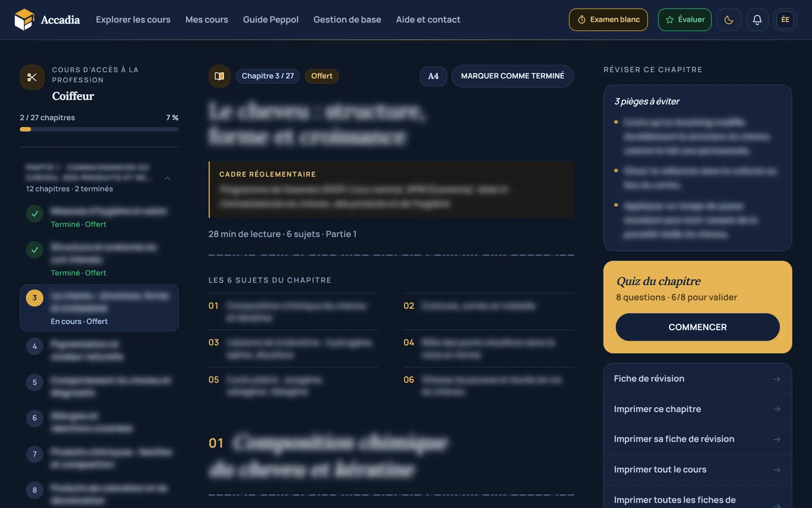Click the Chapitre 3 / 27 badge
The height and width of the screenshot is (508, 812).
(267, 76)
